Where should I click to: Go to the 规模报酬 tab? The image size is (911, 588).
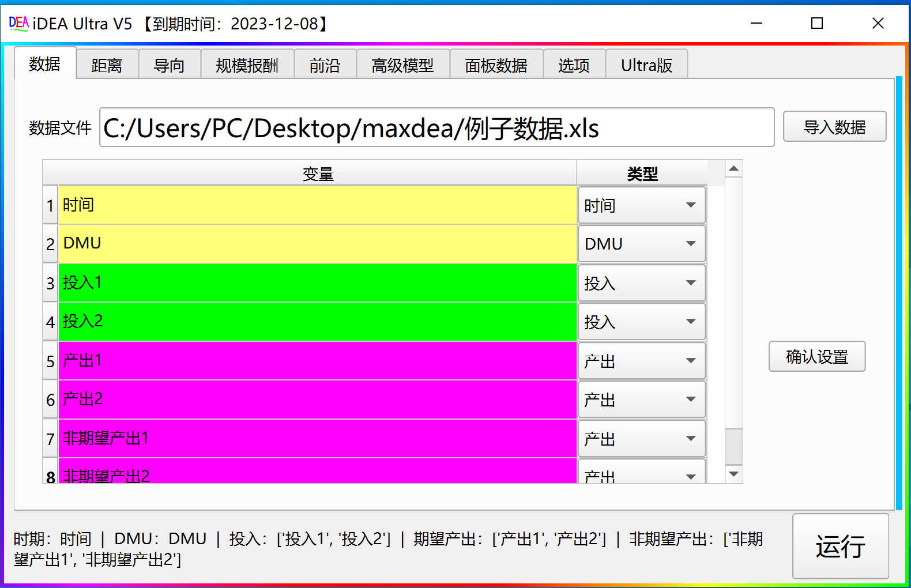(x=247, y=65)
